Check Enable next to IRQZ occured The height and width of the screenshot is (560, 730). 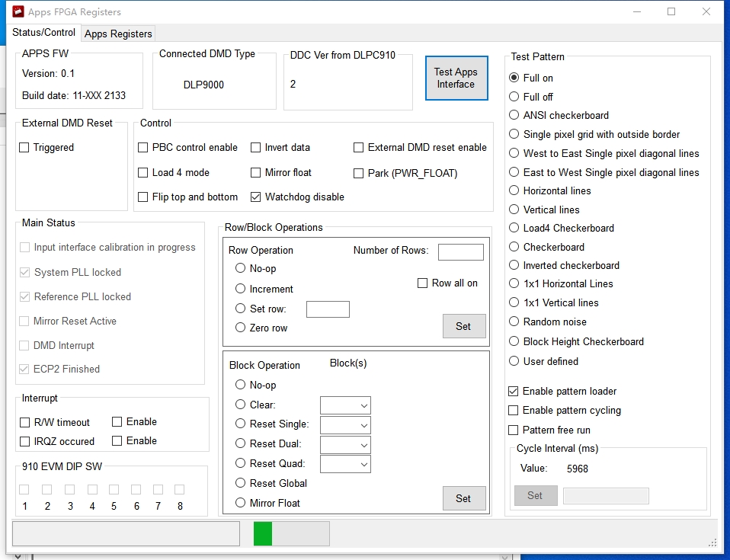[117, 440]
